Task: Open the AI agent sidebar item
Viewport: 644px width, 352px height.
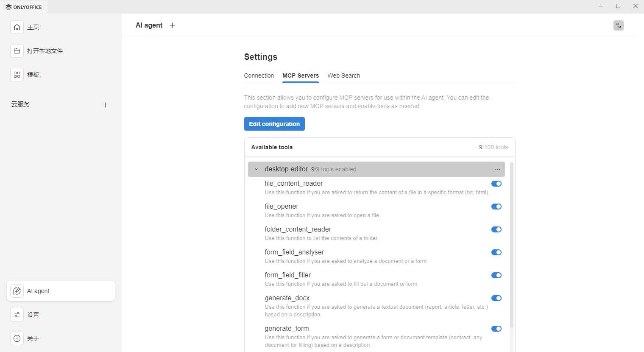Action: coord(61,291)
